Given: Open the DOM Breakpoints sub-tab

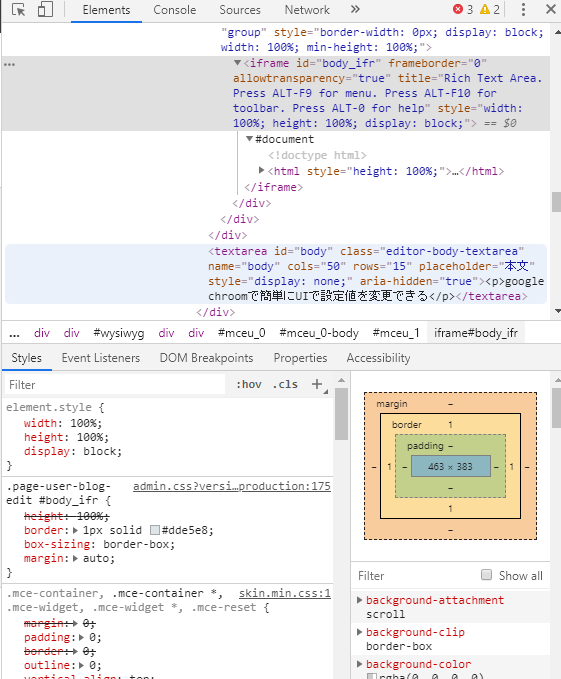Looking at the screenshot, I should [x=206, y=358].
